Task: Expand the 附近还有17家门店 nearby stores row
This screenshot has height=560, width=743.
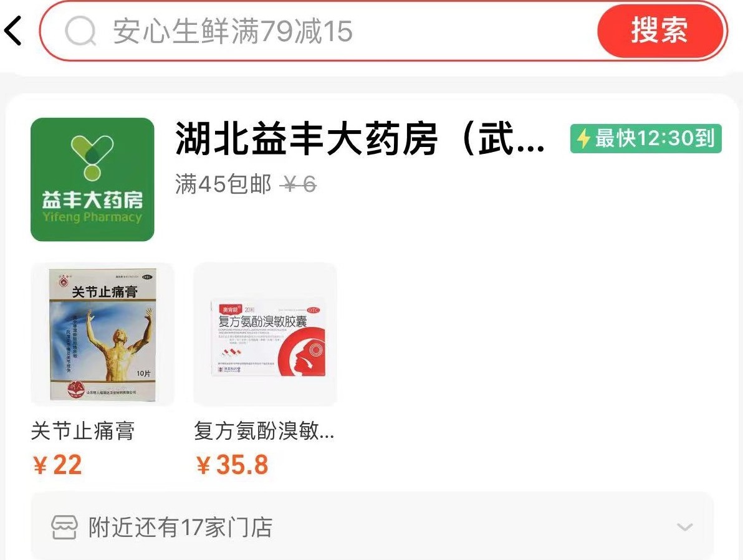Action: point(372,526)
